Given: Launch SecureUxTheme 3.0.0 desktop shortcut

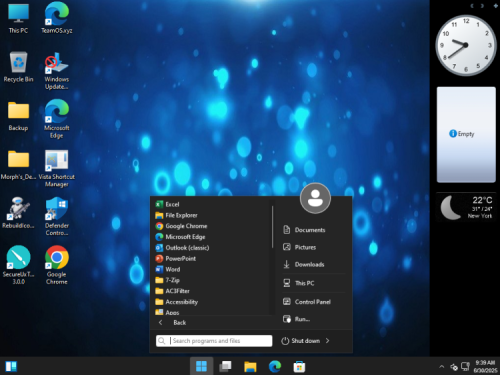Looking at the screenshot, I should click(x=18, y=265).
